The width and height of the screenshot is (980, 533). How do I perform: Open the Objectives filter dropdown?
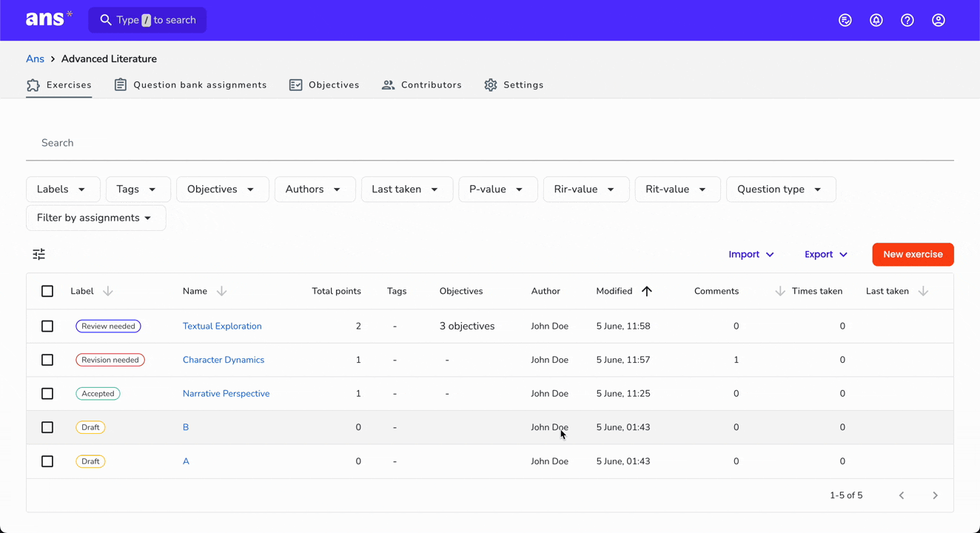click(x=223, y=190)
